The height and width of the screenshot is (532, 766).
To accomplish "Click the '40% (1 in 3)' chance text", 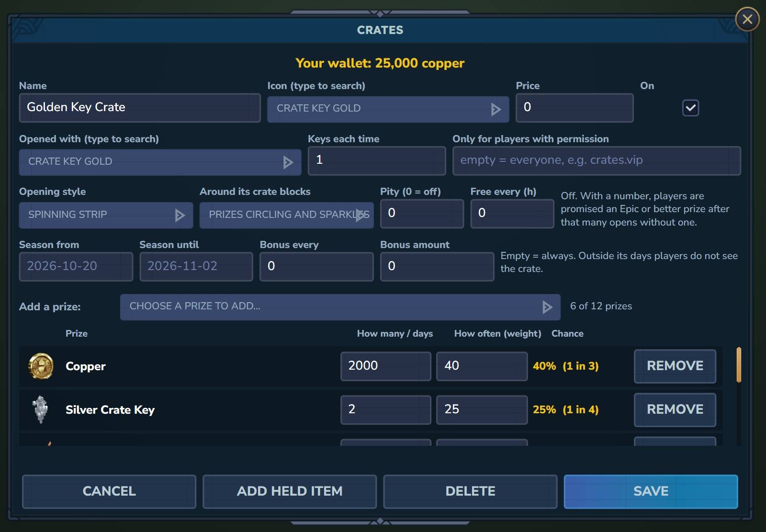I will [565, 366].
